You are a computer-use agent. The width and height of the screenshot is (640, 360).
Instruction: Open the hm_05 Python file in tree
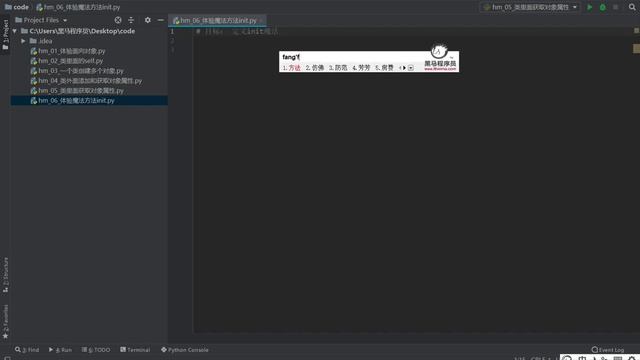(77, 91)
